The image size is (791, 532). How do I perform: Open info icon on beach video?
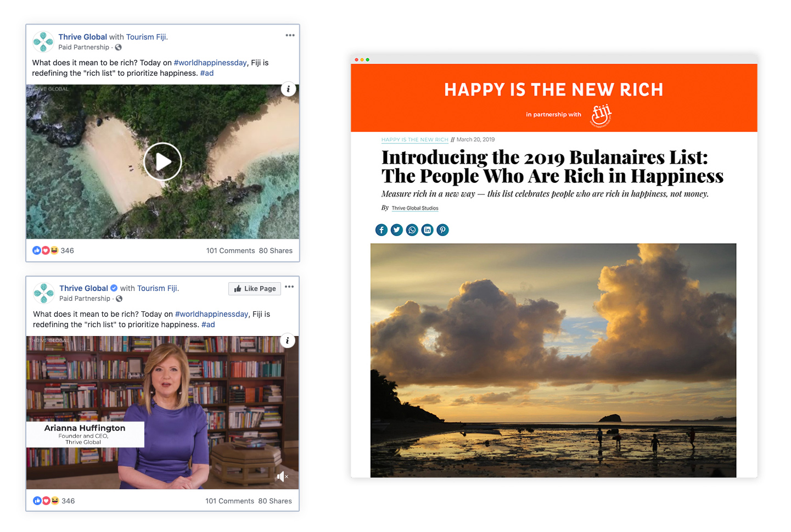[x=288, y=89]
